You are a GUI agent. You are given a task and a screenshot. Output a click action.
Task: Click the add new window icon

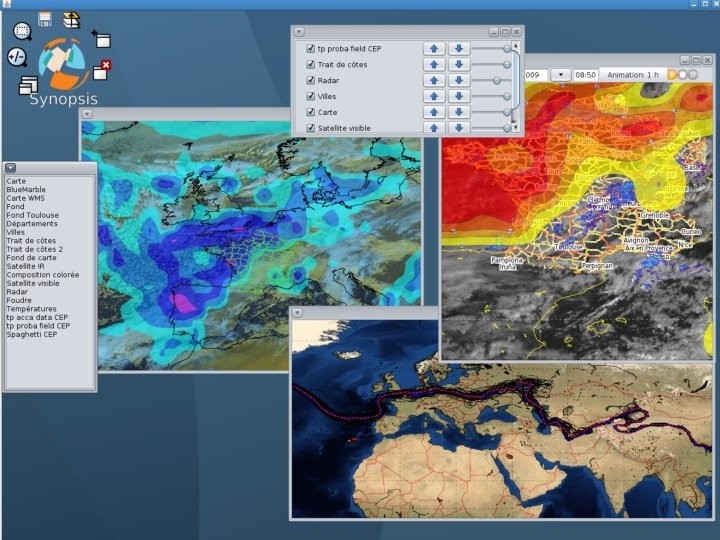click(x=101, y=39)
